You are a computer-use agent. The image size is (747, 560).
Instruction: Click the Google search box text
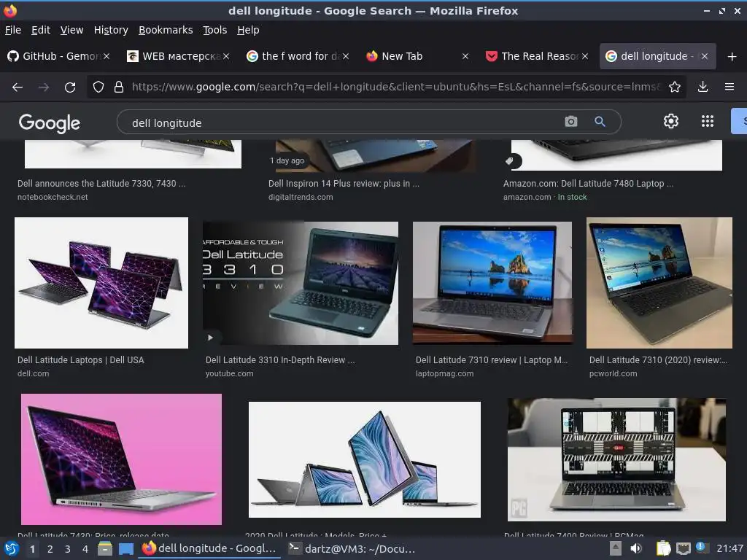(x=167, y=122)
